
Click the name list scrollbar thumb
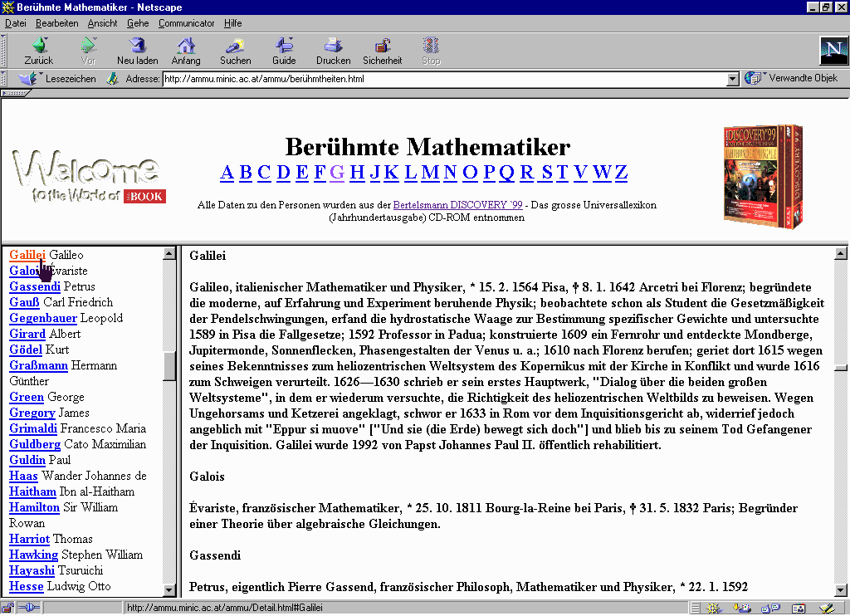click(x=169, y=366)
